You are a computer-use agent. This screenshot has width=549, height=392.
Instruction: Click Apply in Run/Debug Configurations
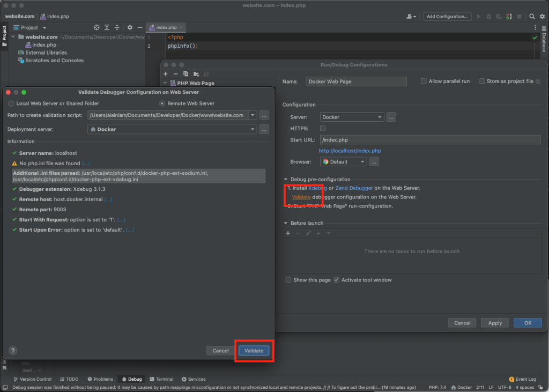495,323
